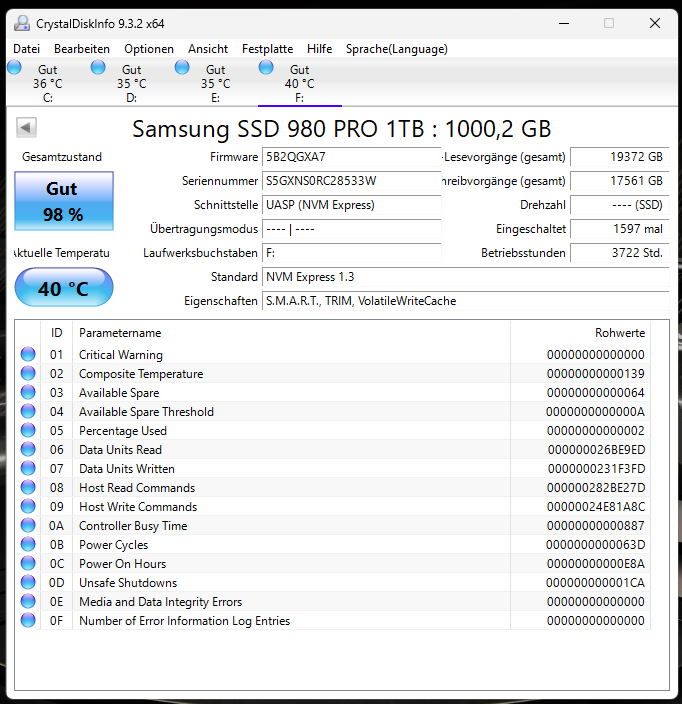682x704 pixels.
Task: Go to previous disk with left arrow
Action: pos(26,128)
